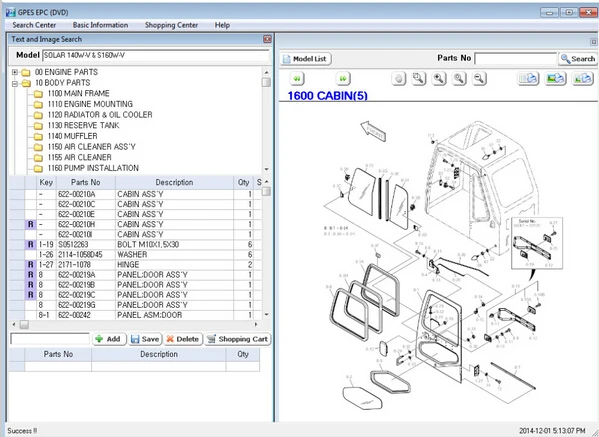This screenshot has height=437, width=599.
Task: Click the zoom in magnifier
Action: coord(439,79)
